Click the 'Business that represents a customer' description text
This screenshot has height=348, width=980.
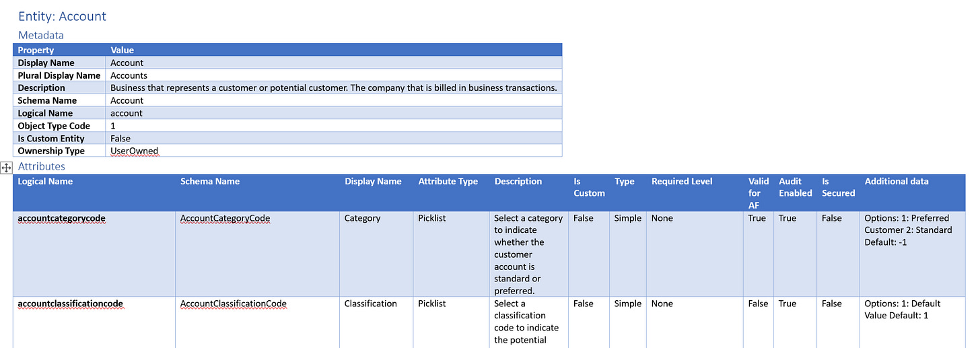point(333,88)
